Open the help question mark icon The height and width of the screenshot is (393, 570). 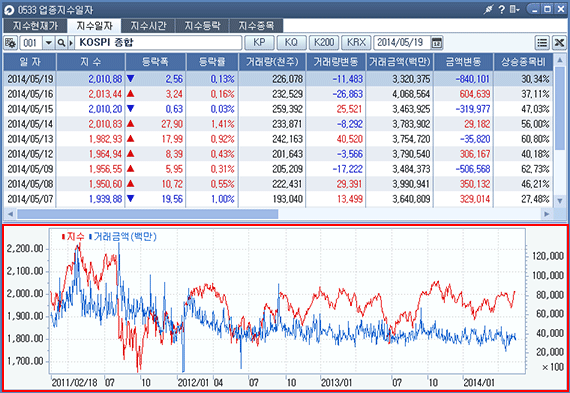tap(502, 9)
